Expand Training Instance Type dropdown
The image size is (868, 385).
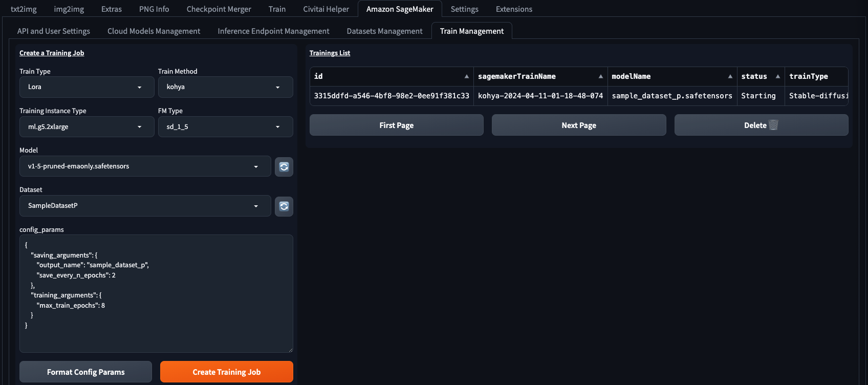click(87, 127)
